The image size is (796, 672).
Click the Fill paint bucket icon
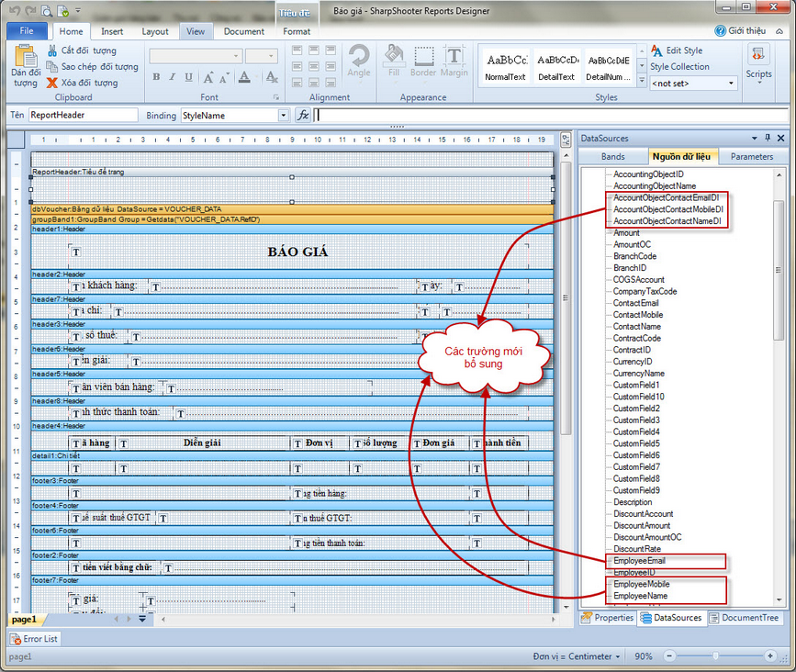tap(394, 55)
